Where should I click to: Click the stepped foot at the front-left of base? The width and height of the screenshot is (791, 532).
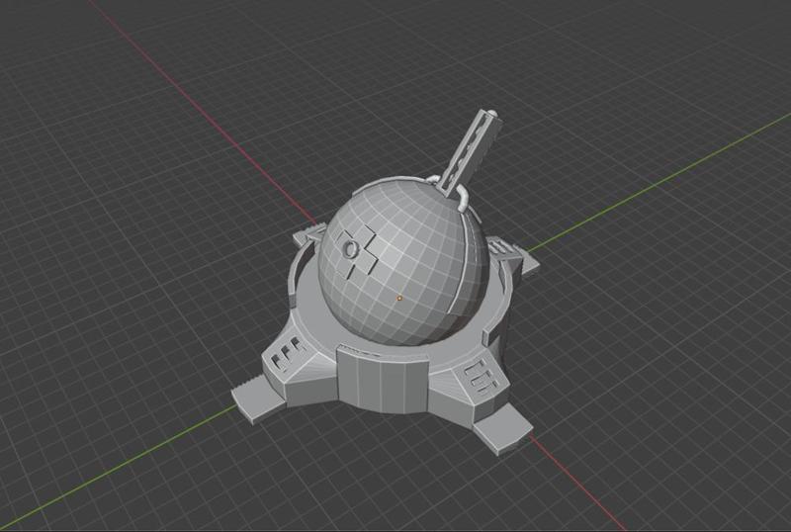pyautogui.click(x=256, y=398)
